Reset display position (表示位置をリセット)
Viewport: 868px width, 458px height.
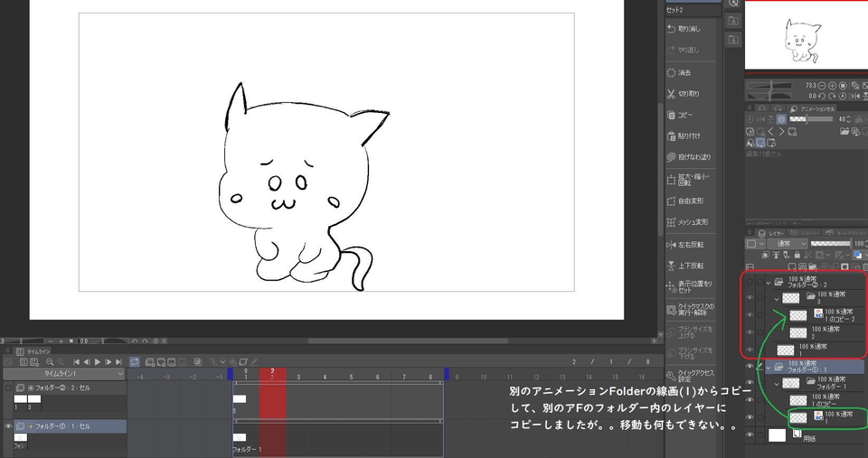[690, 286]
